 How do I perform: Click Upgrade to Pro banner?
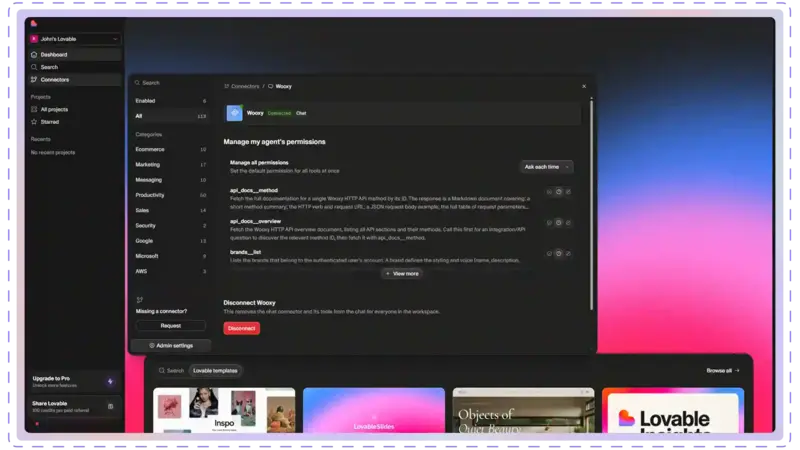73,382
